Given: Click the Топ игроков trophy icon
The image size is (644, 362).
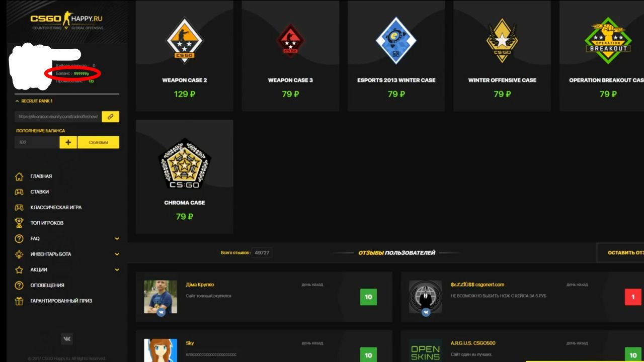Looking at the screenshot, I should point(19,223).
